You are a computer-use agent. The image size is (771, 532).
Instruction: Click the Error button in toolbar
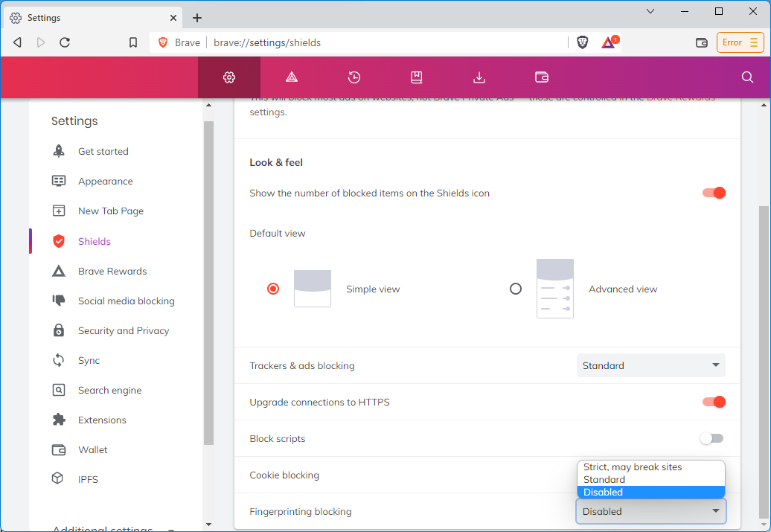[740, 42]
